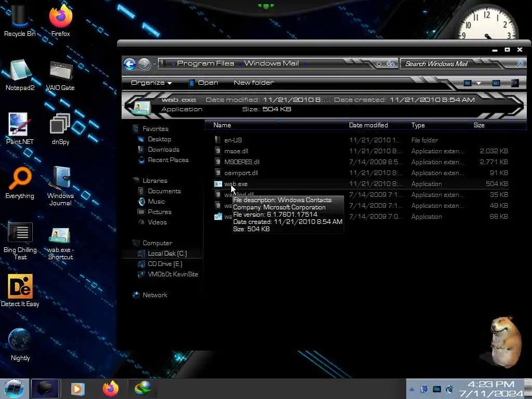This screenshot has height=399, width=532.
Task: Select Bing Chilling Test desktop icon
Action: click(x=20, y=240)
